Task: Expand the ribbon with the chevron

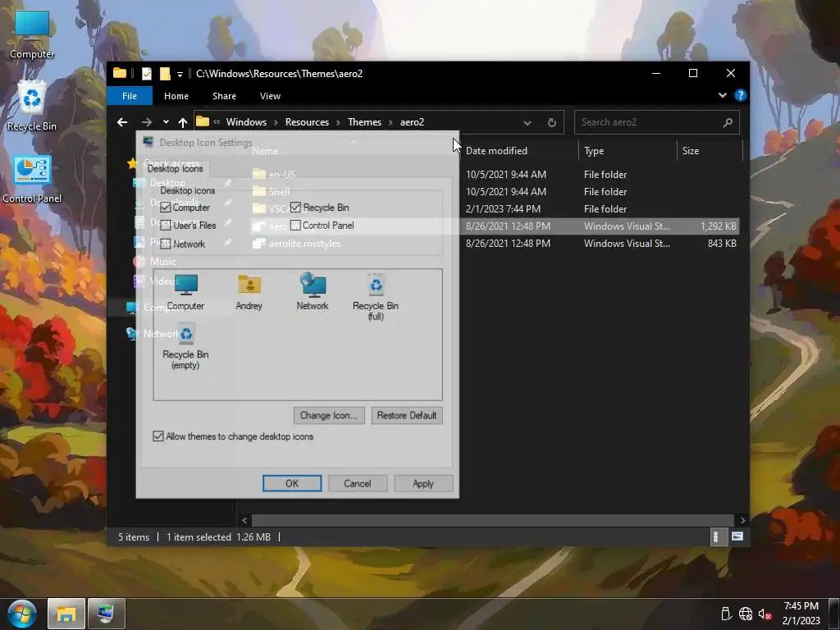Action: pyautogui.click(x=722, y=95)
